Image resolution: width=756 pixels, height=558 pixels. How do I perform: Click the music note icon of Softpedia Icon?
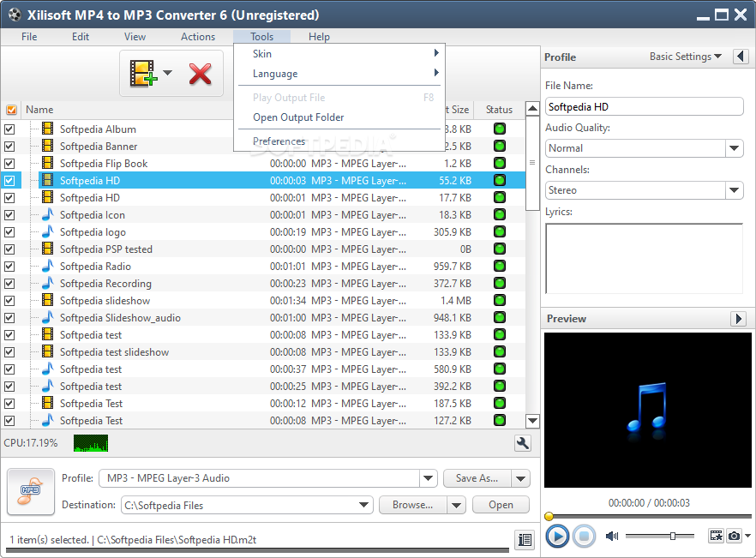pos(47,214)
